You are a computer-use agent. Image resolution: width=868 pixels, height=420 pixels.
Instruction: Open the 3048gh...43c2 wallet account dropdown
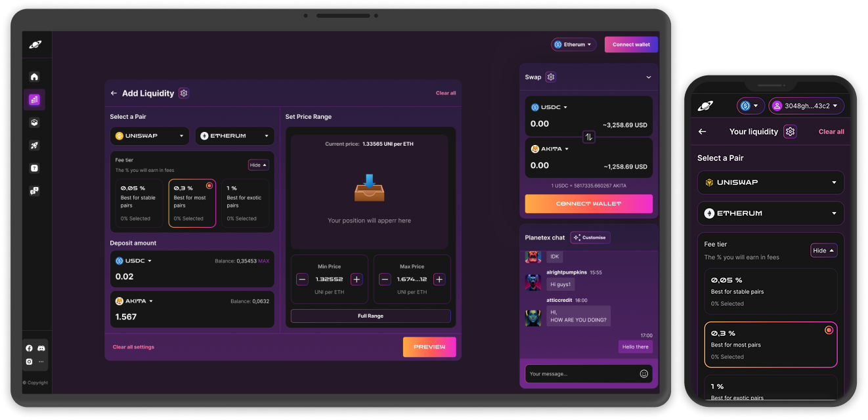pyautogui.click(x=806, y=106)
